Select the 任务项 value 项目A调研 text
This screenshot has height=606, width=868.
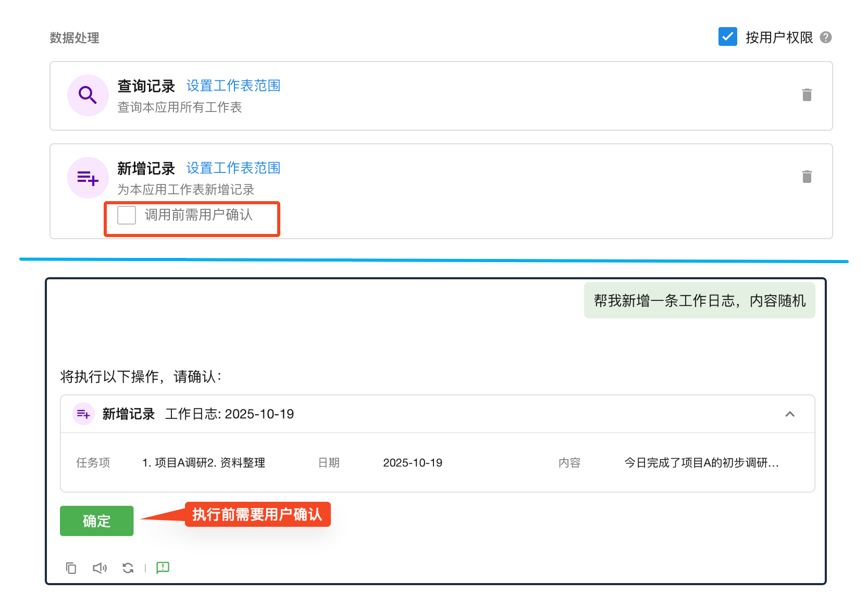[x=203, y=463]
